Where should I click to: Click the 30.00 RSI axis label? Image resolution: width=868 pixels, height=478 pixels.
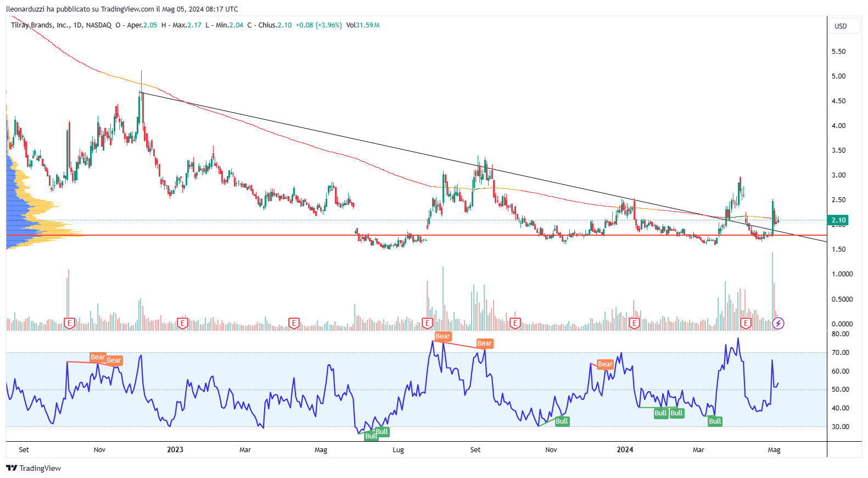tap(841, 427)
